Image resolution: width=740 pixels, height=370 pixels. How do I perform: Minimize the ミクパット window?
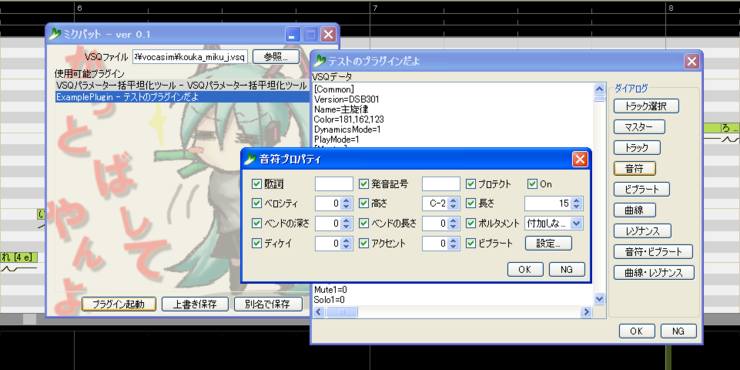tap(293, 34)
